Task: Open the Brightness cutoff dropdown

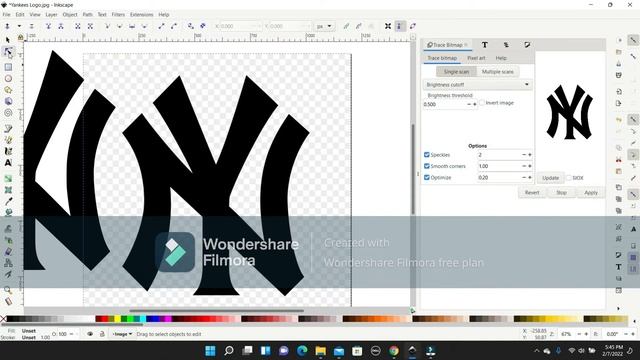Action: tap(478, 84)
